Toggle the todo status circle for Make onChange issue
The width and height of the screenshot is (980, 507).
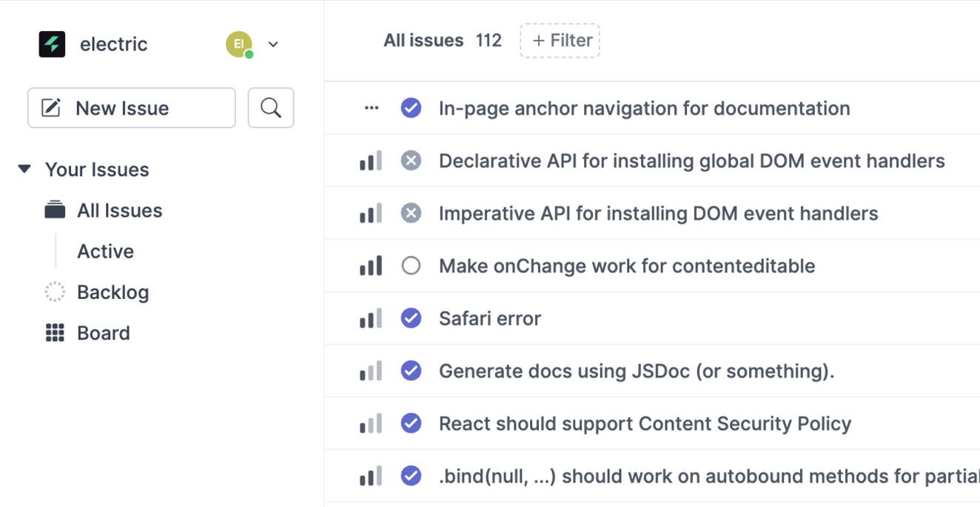click(411, 266)
